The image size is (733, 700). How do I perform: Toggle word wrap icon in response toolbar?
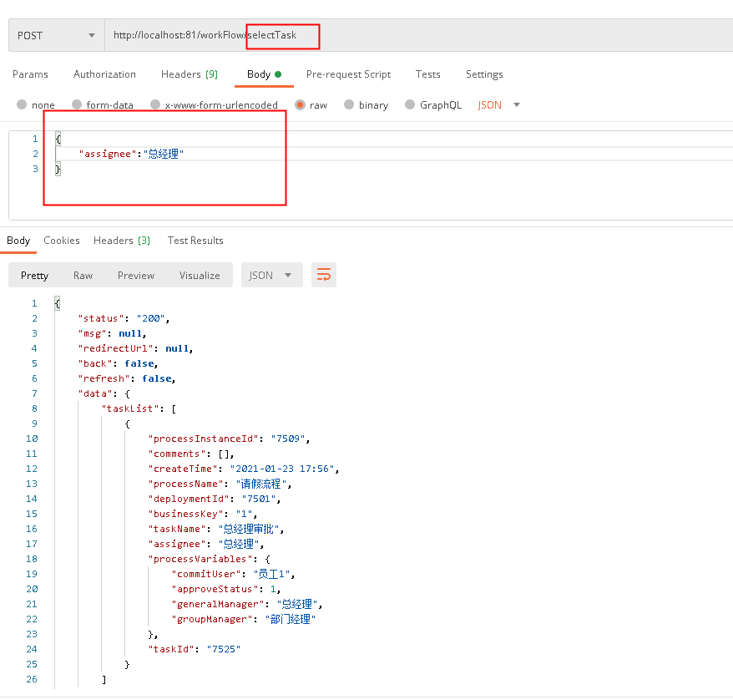tap(323, 275)
